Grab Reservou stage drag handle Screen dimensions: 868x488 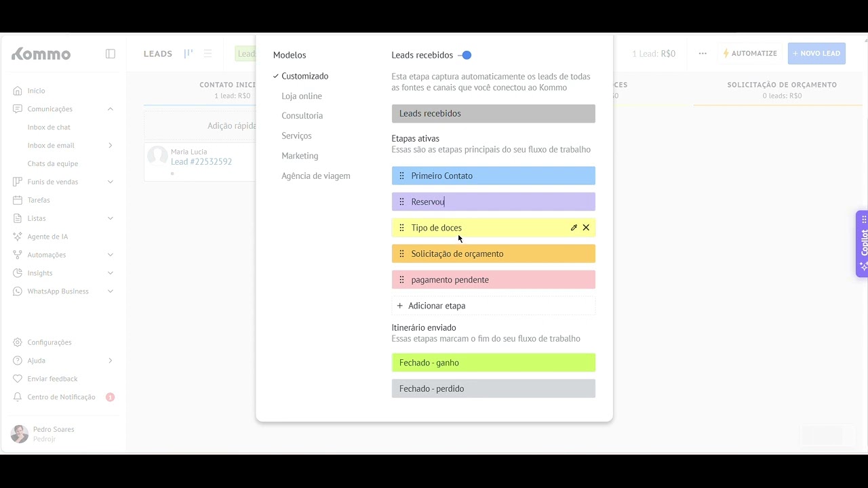point(401,202)
